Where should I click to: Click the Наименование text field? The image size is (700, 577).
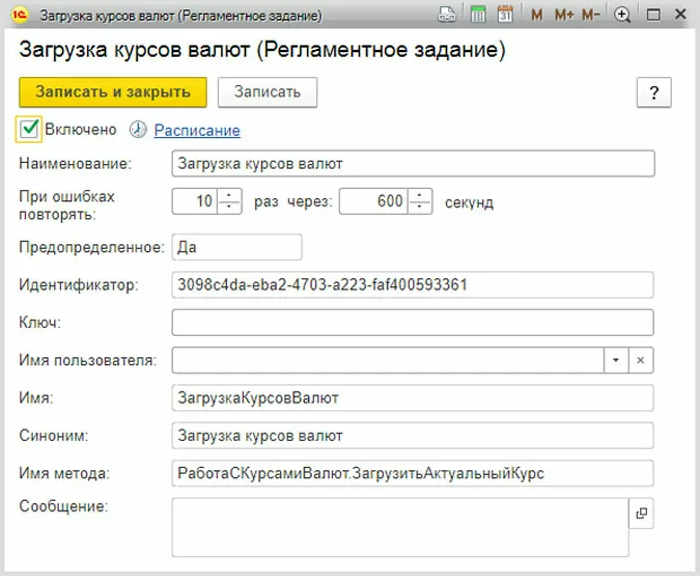412,163
